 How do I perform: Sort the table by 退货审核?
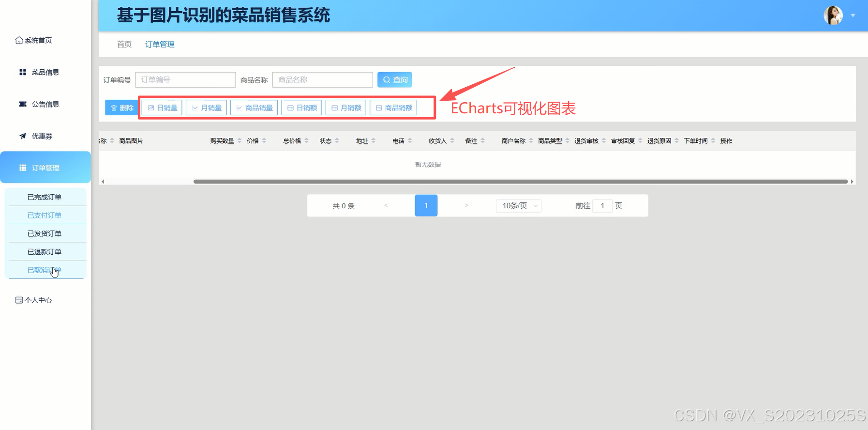tap(604, 141)
